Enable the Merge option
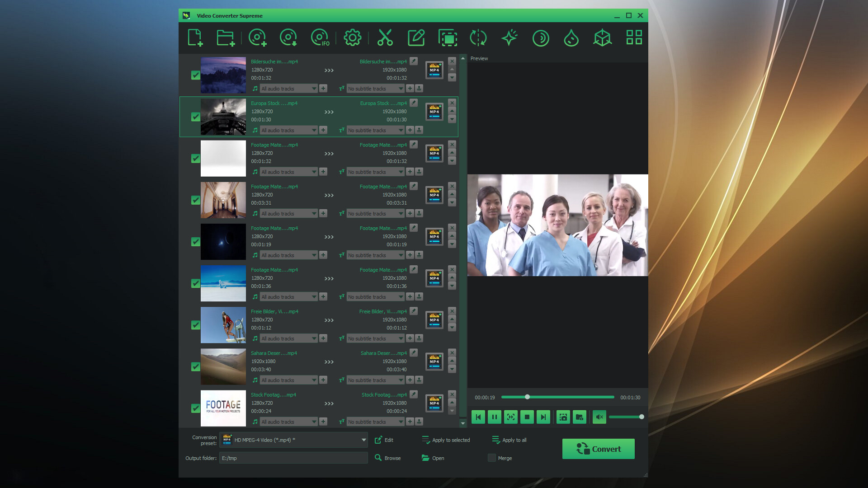The width and height of the screenshot is (868, 488). pos(492,458)
